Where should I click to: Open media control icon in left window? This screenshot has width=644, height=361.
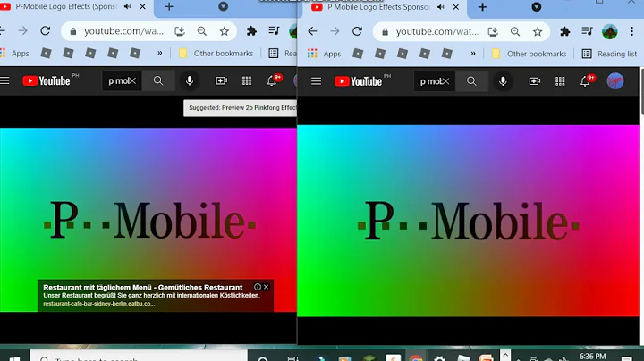click(274, 30)
